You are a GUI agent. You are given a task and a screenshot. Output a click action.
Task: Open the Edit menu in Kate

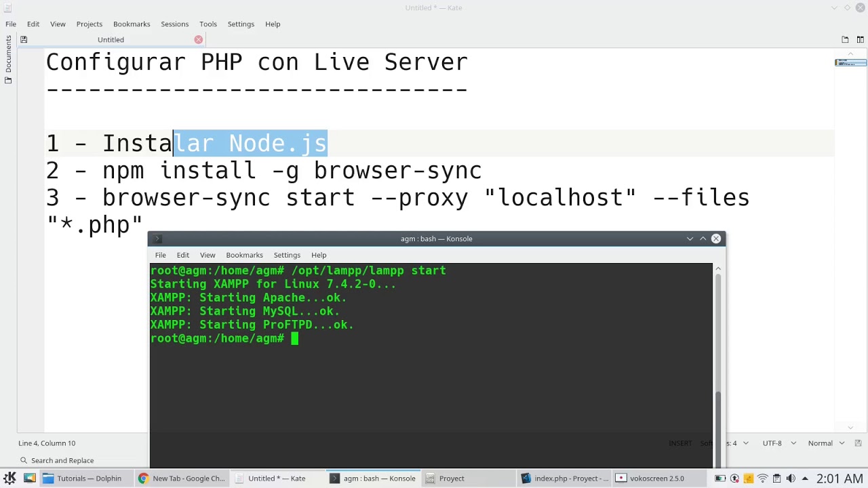(33, 24)
